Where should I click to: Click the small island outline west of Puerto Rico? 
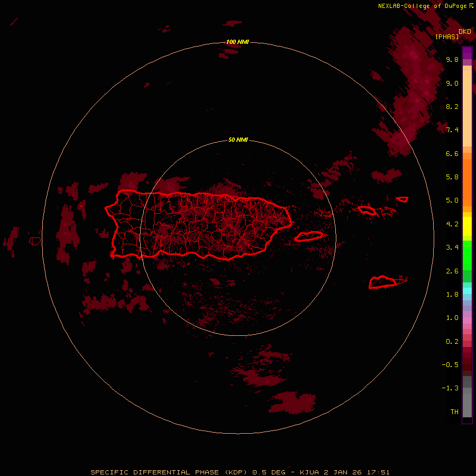(x=34, y=241)
